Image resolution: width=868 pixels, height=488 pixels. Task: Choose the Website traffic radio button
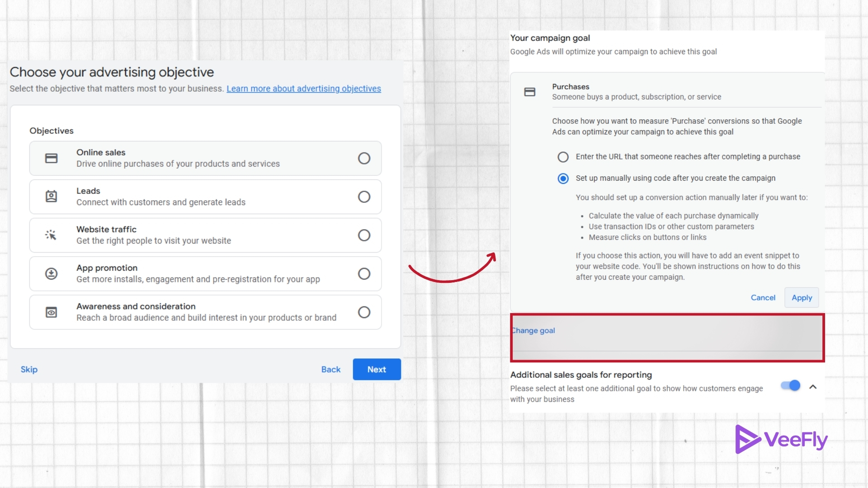point(364,235)
